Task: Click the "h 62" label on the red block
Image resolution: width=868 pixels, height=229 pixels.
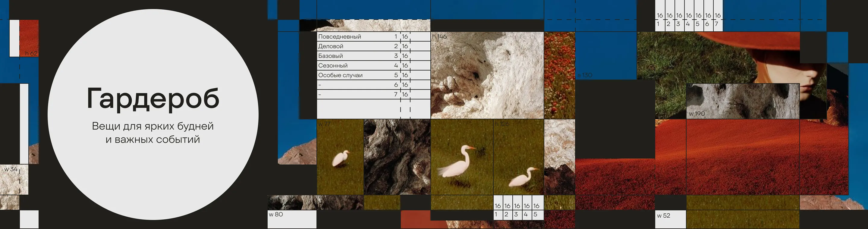Action: [x=31, y=53]
